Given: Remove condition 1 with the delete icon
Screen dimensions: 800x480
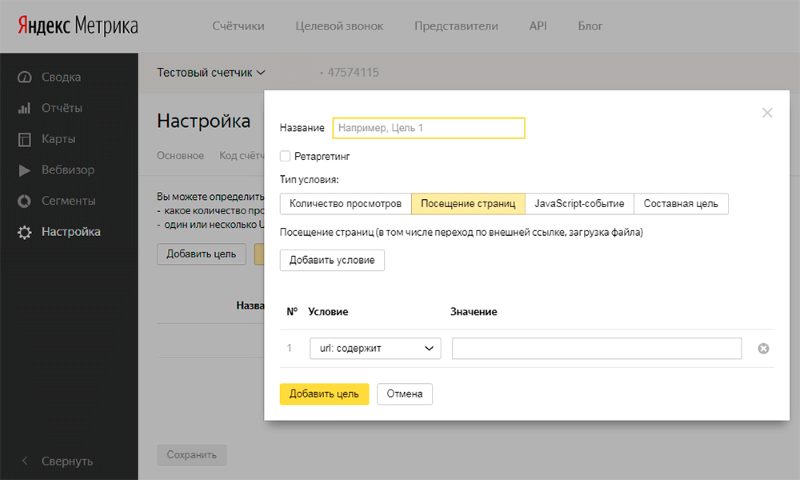Looking at the screenshot, I should point(763,348).
